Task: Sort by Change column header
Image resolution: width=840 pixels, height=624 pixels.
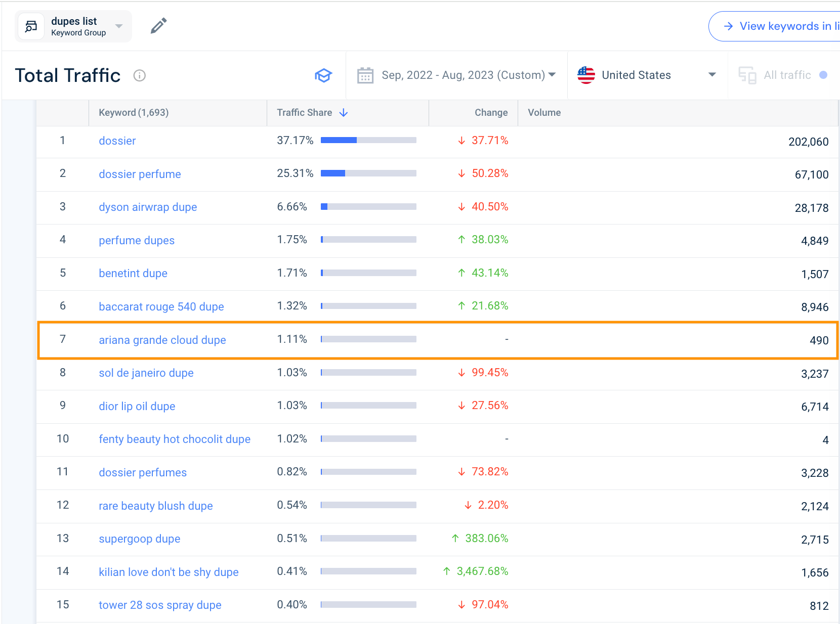Action: pyautogui.click(x=491, y=113)
